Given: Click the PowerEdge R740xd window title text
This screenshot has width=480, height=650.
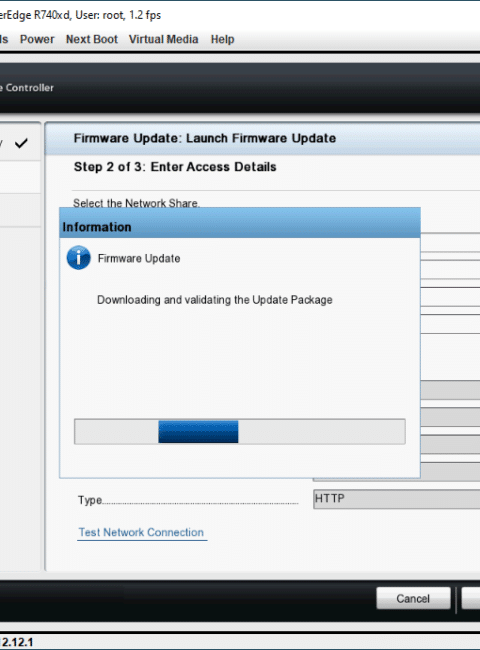Looking at the screenshot, I should click(x=80, y=15).
